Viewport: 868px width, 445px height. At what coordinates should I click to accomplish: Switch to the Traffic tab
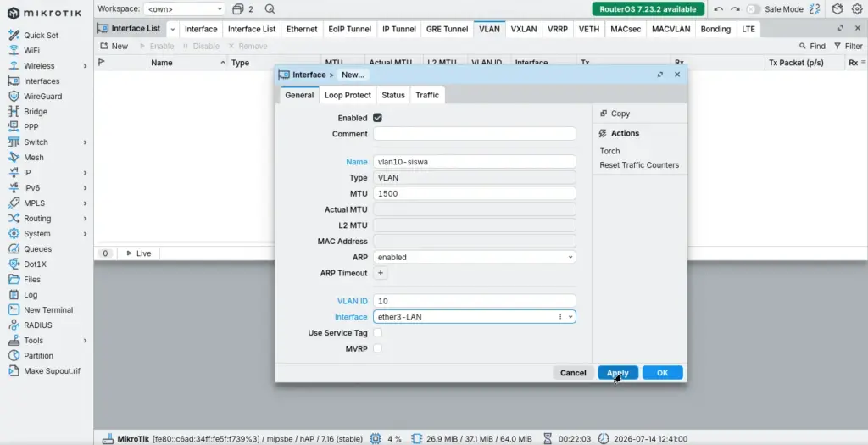click(x=427, y=95)
